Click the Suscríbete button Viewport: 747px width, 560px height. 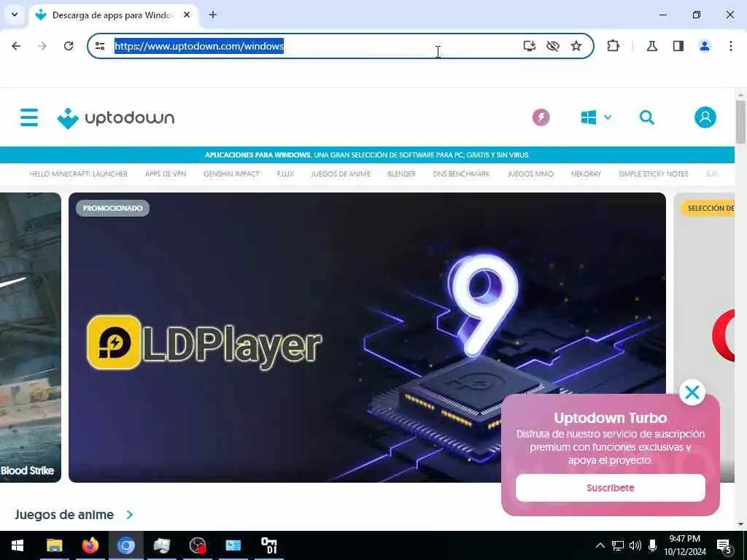coord(611,488)
